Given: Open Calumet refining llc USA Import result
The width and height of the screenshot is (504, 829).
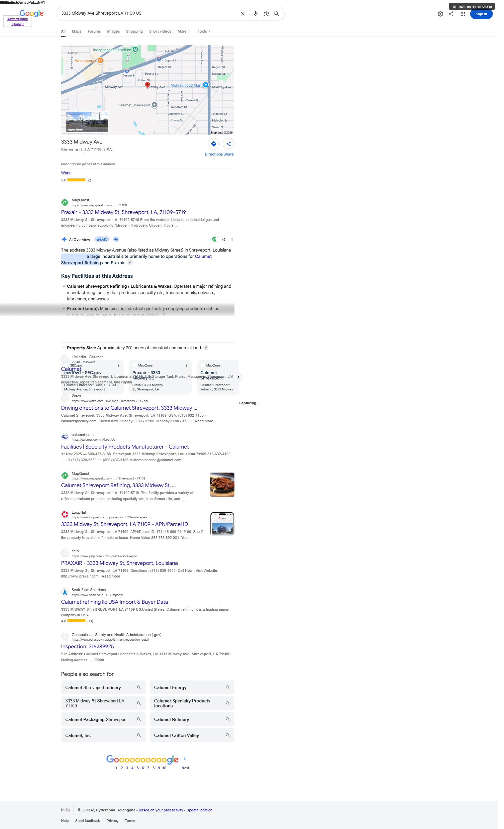Looking at the screenshot, I should 114,602.
